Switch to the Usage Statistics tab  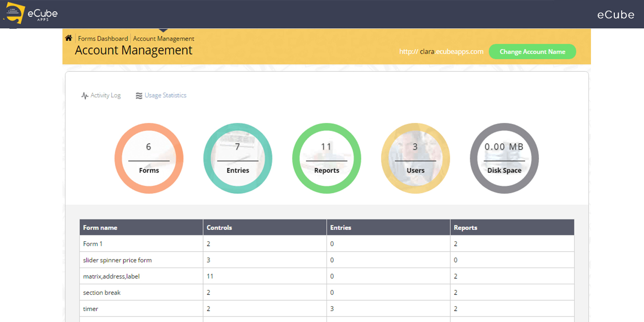pyautogui.click(x=165, y=95)
